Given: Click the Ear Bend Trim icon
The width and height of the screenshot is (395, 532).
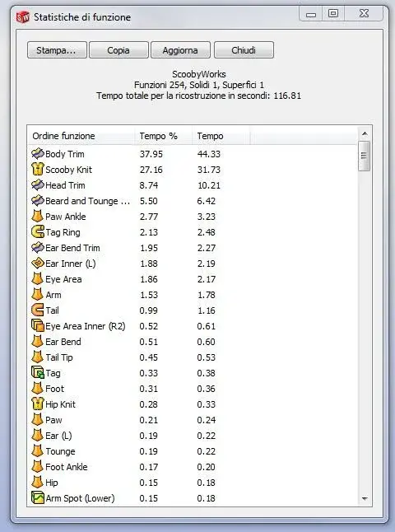Looking at the screenshot, I should [x=38, y=247].
